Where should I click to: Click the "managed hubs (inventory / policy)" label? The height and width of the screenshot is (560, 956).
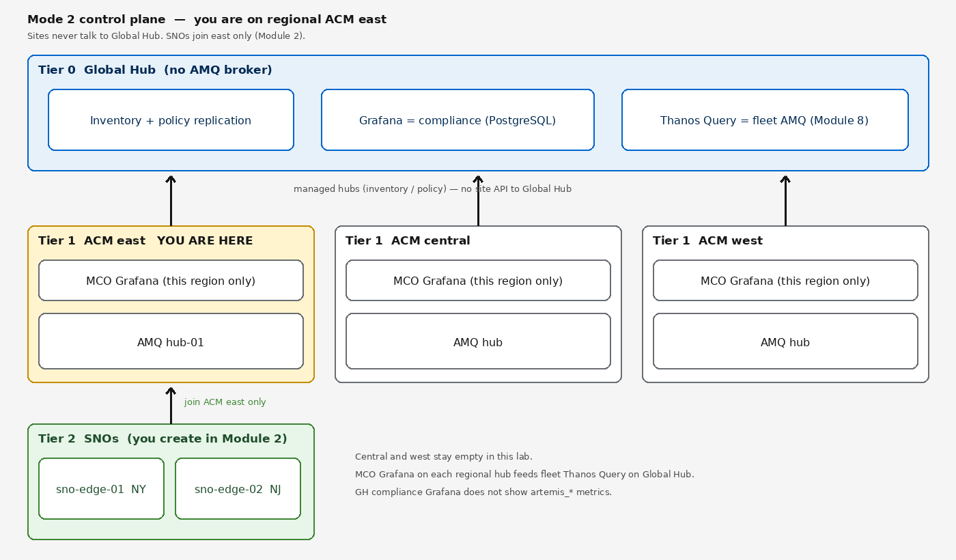432,188
